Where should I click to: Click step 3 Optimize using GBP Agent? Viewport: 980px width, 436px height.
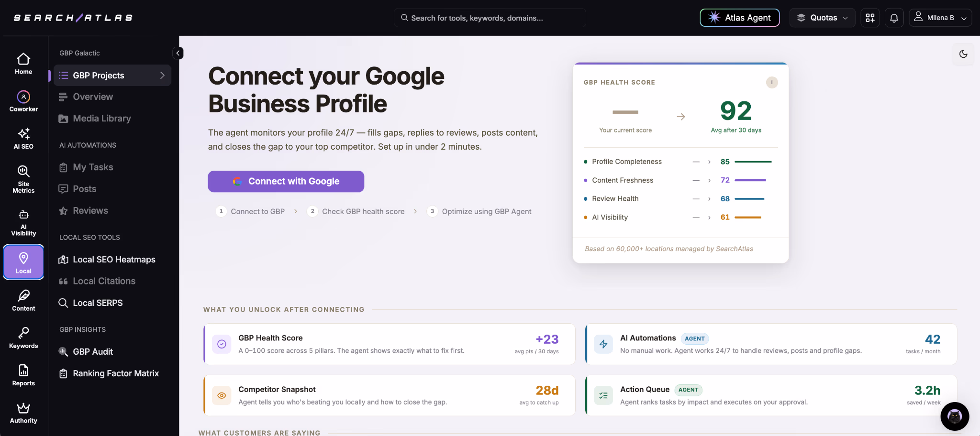(479, 211)
